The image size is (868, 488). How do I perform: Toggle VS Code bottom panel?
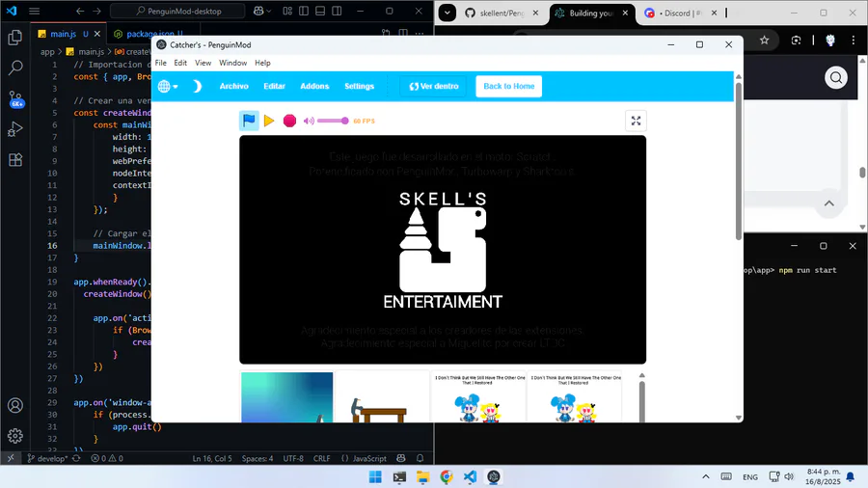pos(320,11)
